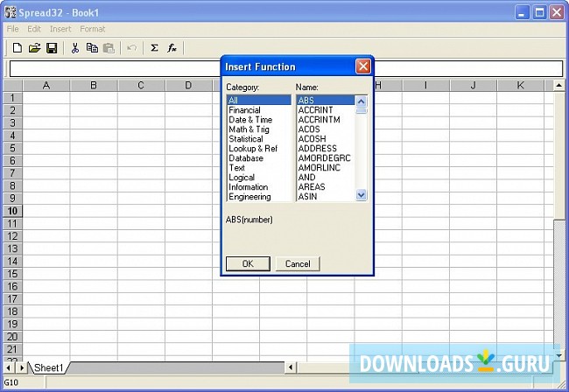Click the Open file toolbar icon
Viewport: 569px width, 392px height.
point(34,48)
